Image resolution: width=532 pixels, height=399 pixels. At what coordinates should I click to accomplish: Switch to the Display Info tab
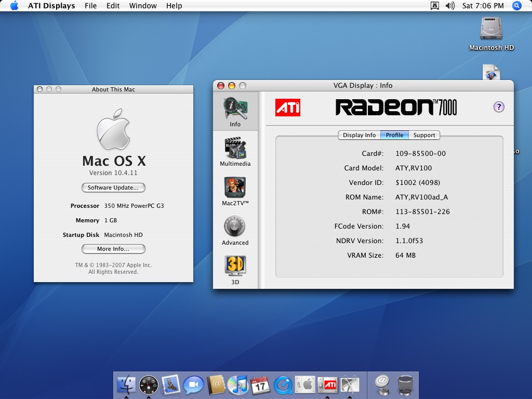pyautogui.click(x=359, y=135)
